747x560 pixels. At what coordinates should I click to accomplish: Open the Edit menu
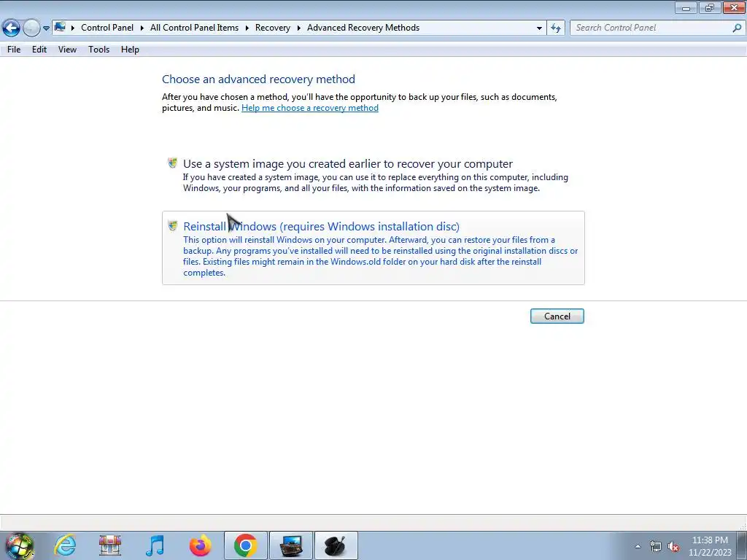39,50
